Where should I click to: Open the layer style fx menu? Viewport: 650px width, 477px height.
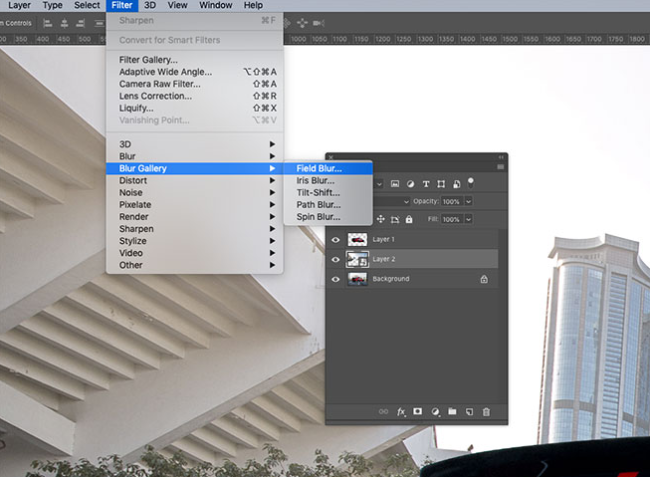point(401,412)
